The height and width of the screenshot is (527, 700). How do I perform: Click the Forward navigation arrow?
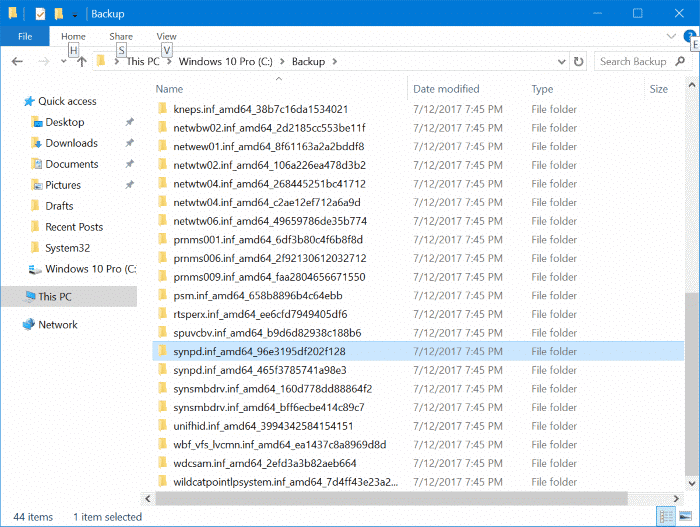[x=43, y=61]
